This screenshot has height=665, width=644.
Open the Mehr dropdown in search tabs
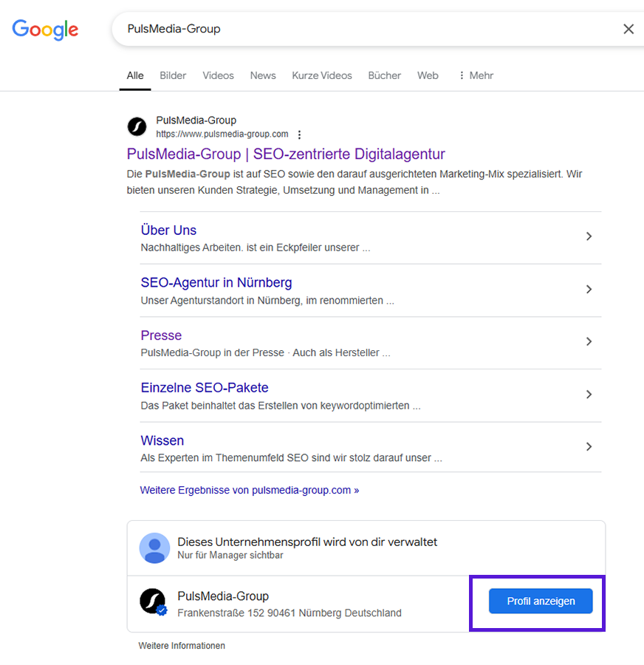pyautogui.click(x=476, y=75)
